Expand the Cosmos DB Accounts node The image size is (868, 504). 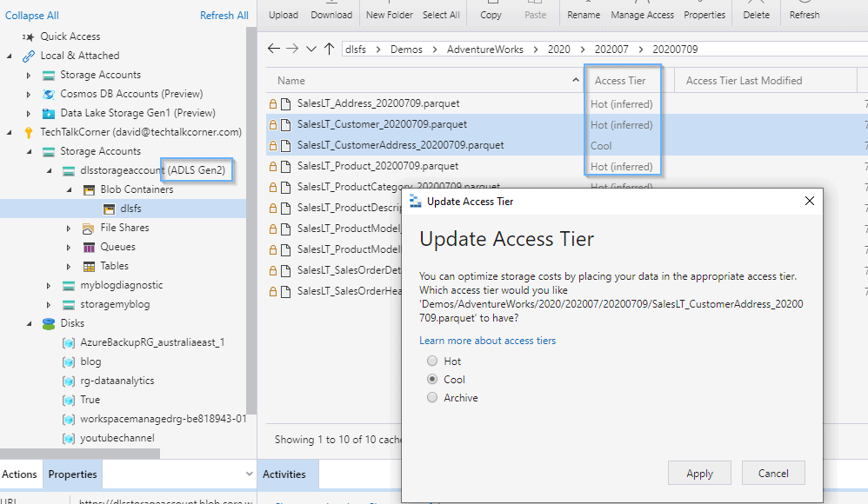click(x=29, y=95)
